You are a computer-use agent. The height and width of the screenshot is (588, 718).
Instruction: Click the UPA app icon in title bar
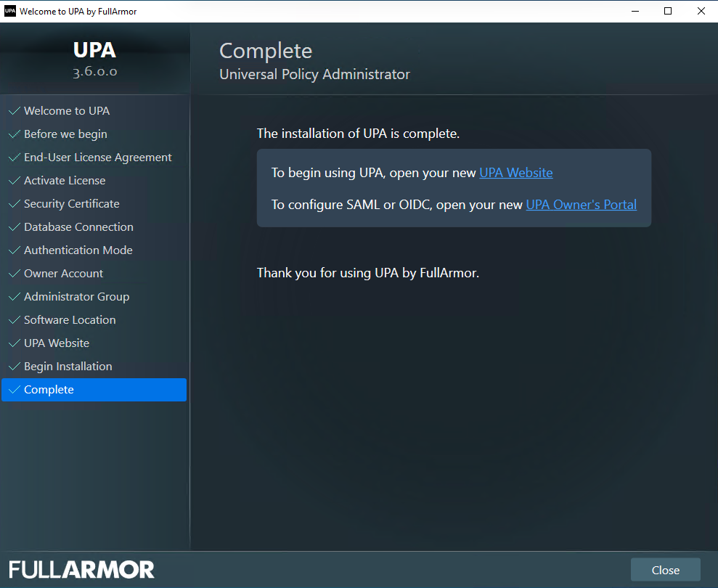(x=10, y=11)
